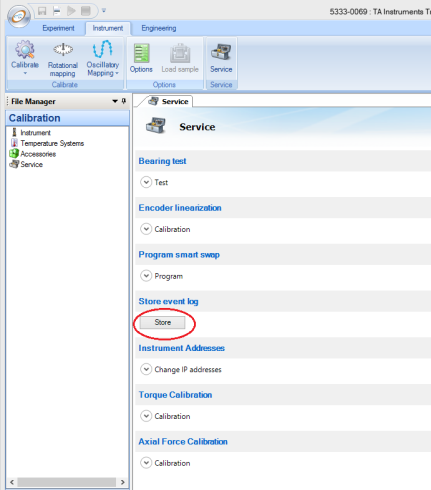Image resolution: width=431 pixels, height=490 pixels.
Task: Click the Service toolbox ribbon icon
Action: [x=221, y=57]
